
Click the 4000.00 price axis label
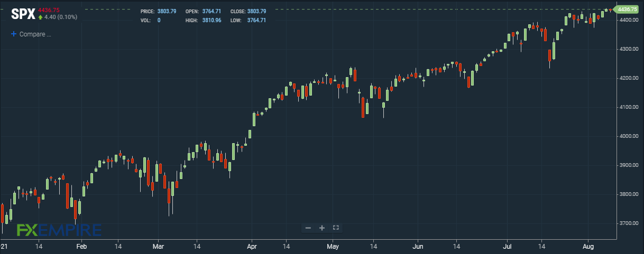coord(629,136)
